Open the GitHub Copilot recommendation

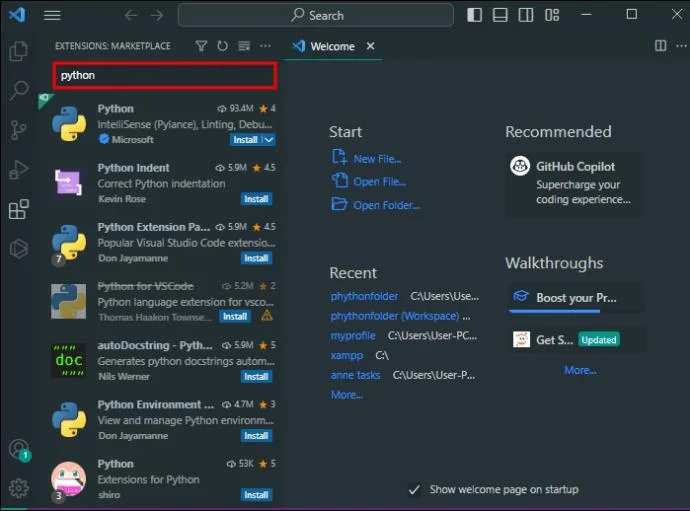[x=574, y=184]
